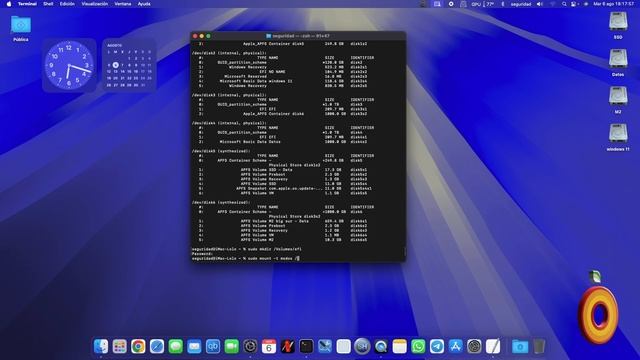Open the Shell menu
Image resolution: width=640 pixels, height=360 pixels.
pos(48,4)
